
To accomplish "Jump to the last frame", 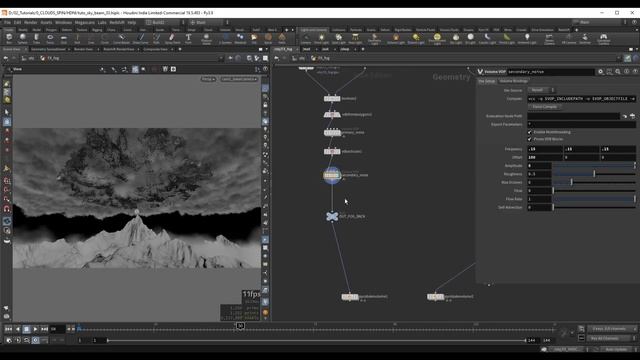I will [44, 329].
